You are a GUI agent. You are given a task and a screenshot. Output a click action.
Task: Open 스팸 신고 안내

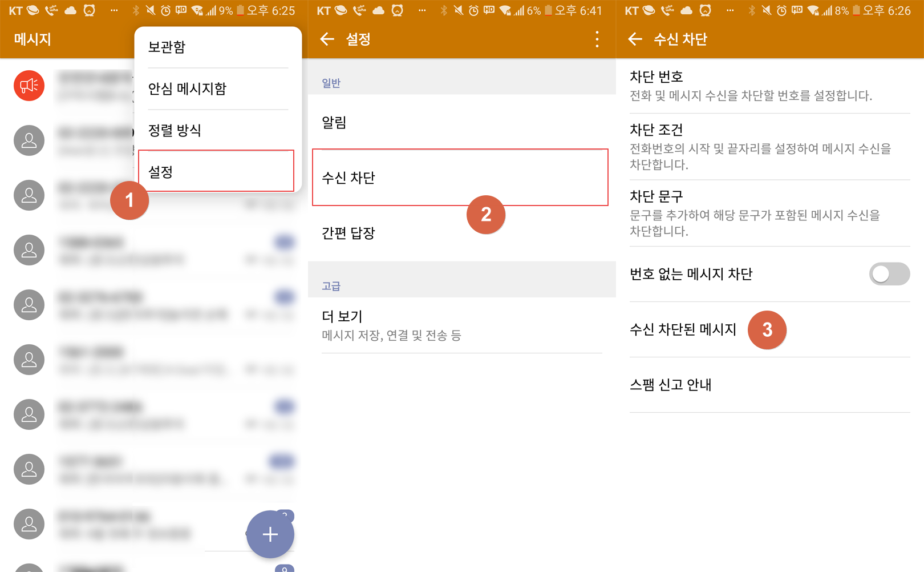click(770, 385)
